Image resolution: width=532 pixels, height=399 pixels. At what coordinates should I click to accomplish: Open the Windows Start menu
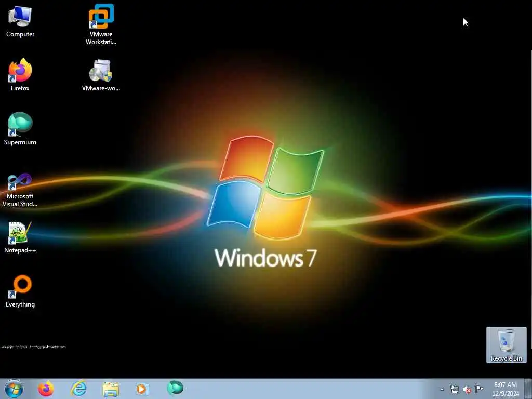(14, 389)
